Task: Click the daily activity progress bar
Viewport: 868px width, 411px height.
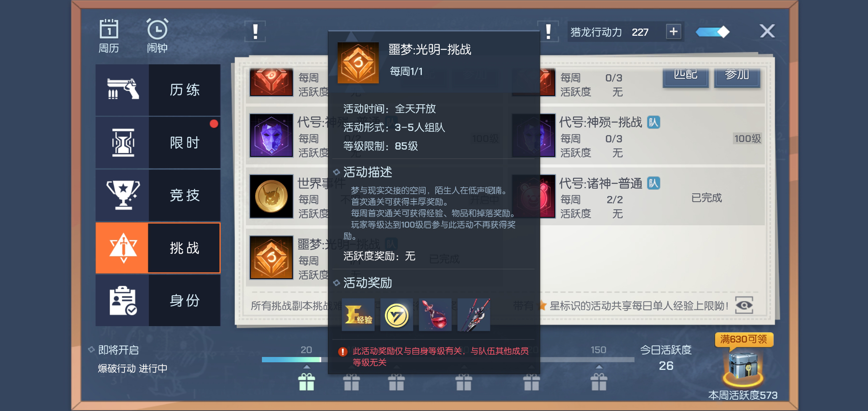Action: coord(448,360)
